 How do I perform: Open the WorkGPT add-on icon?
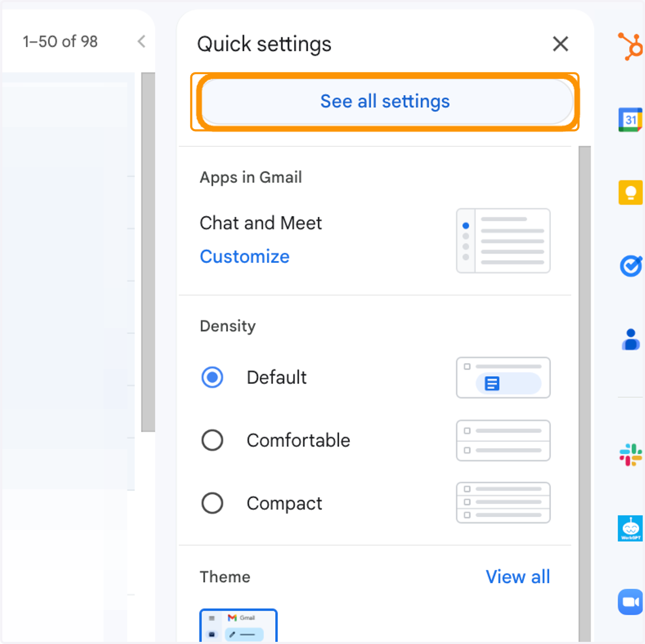(x=630, y=528)
